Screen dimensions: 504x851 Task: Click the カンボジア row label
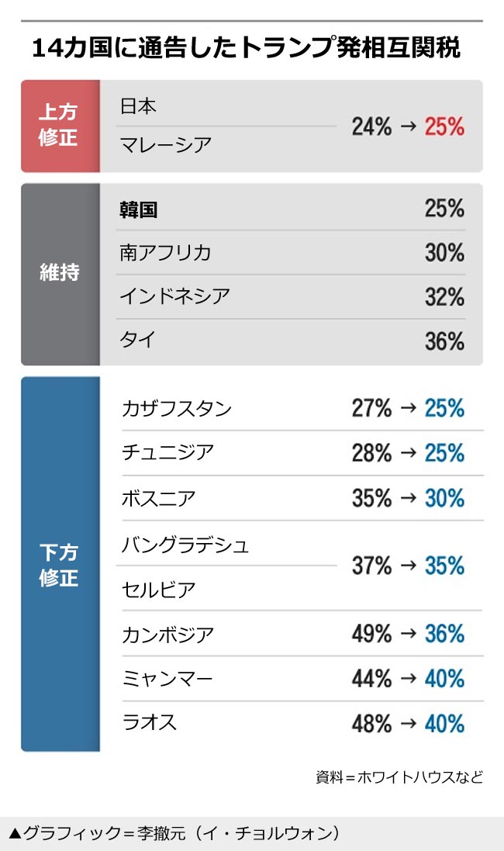click(167, 635)
